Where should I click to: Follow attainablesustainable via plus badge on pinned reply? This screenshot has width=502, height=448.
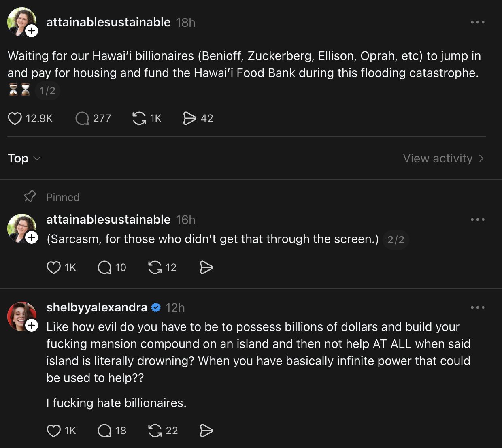(32, 237)
